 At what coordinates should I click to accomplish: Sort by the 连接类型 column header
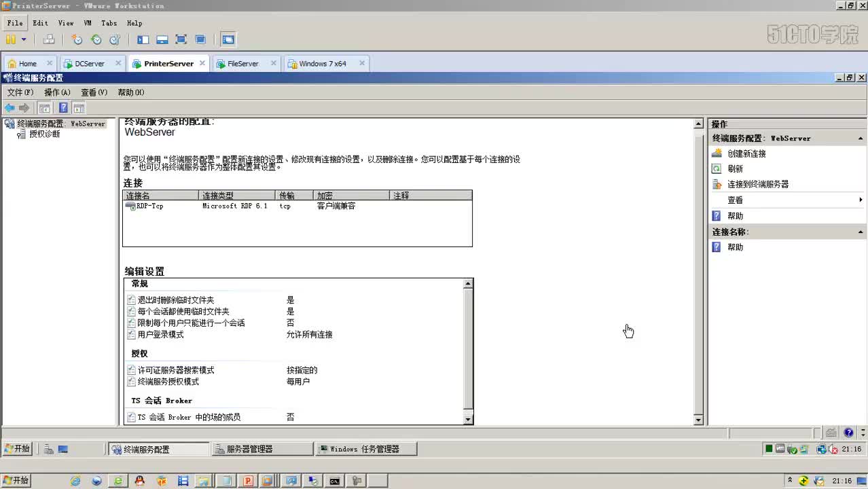pyautogui.click(x=237, y=196)
